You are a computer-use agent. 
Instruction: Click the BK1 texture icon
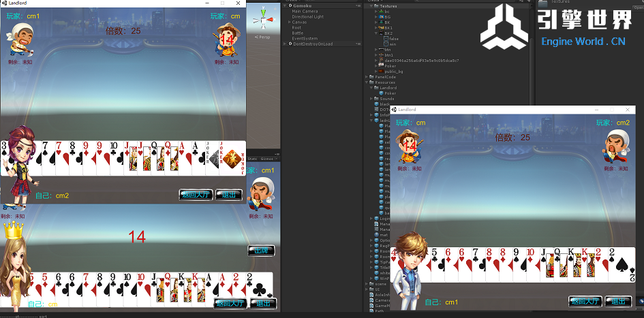[x=382, y=28]
